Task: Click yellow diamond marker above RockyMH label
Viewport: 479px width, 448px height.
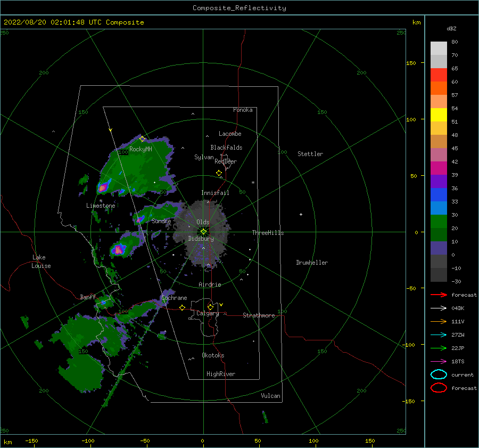Action: pos(142,139)
